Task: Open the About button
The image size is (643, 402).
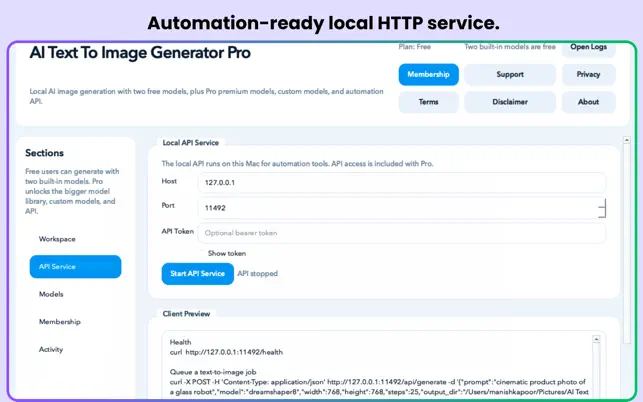Action: coord(588,102)
